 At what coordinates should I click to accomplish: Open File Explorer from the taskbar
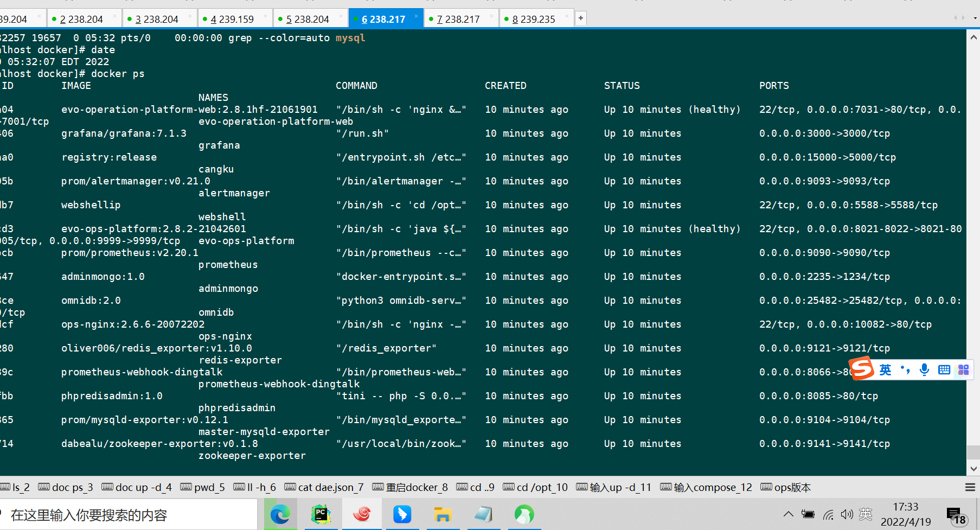(x=443, y=514)
